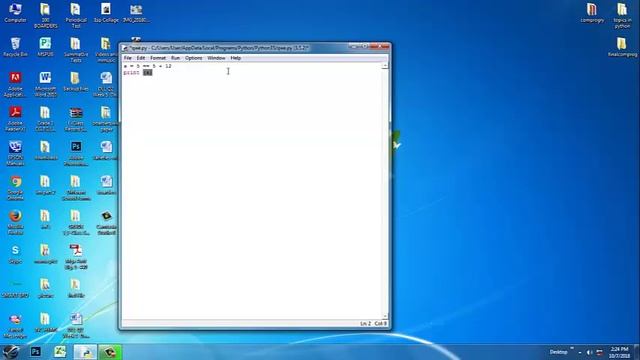Open the Camtasia recorder taskbar button
The width and height of the screenshot is (640, 360).
110,352
